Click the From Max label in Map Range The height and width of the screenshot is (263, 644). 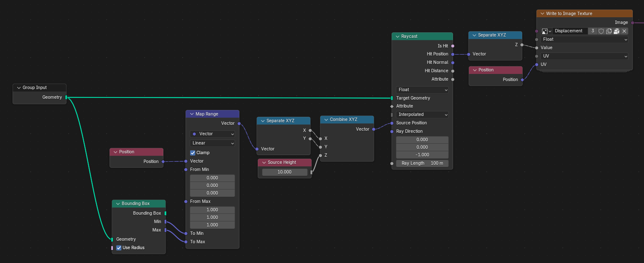[x=200, y=202]
